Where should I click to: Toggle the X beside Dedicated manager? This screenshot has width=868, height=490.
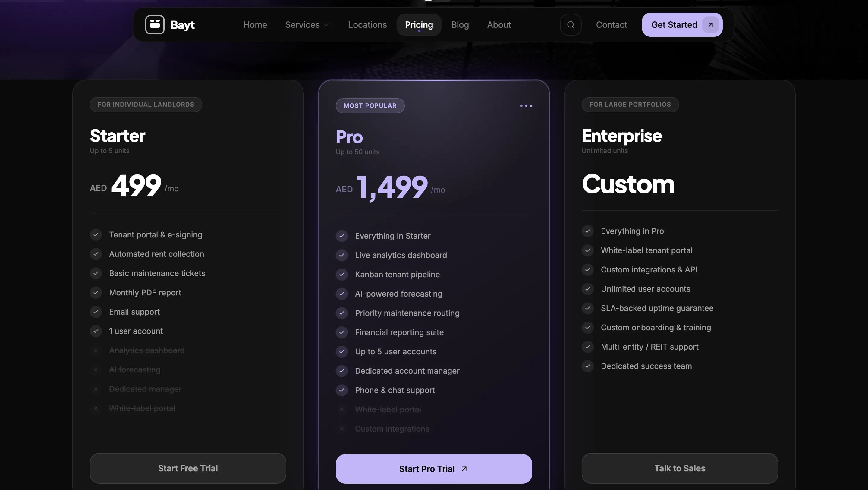click(96, 389)
